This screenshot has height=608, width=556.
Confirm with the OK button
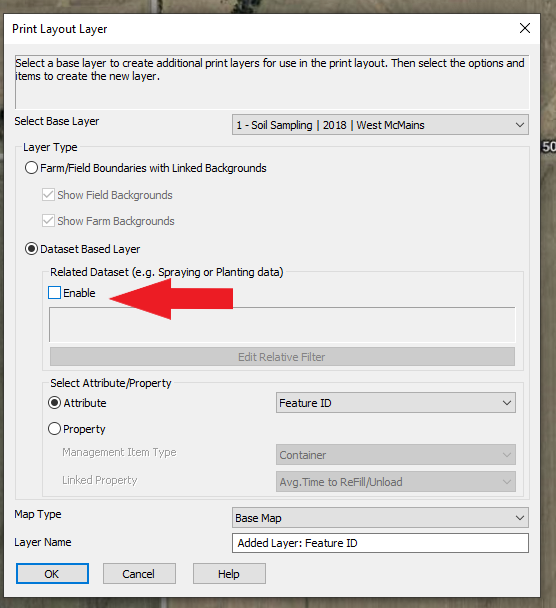pos(52,573)
